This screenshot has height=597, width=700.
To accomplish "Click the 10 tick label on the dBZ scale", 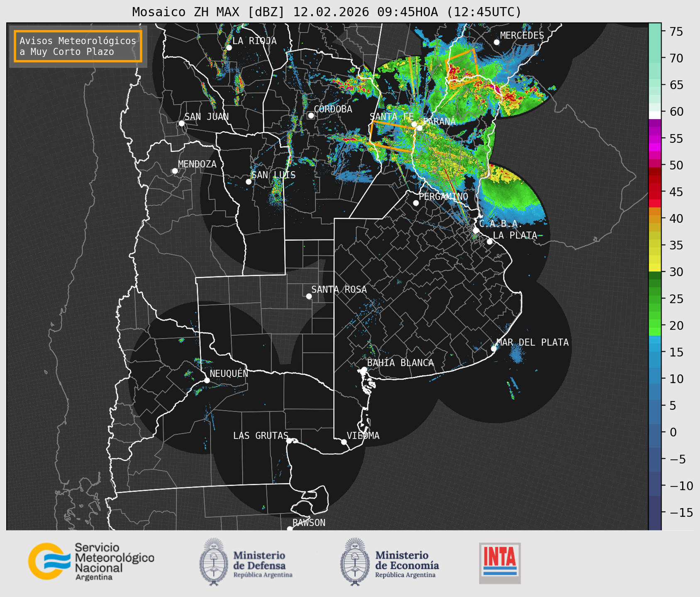I will [x=676, y=379].
